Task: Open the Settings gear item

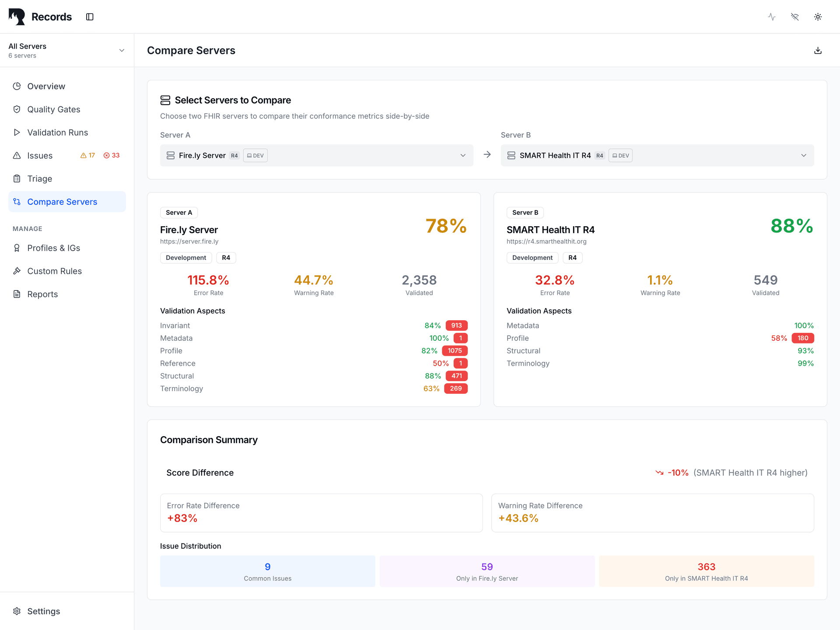Action: (43, 611)
